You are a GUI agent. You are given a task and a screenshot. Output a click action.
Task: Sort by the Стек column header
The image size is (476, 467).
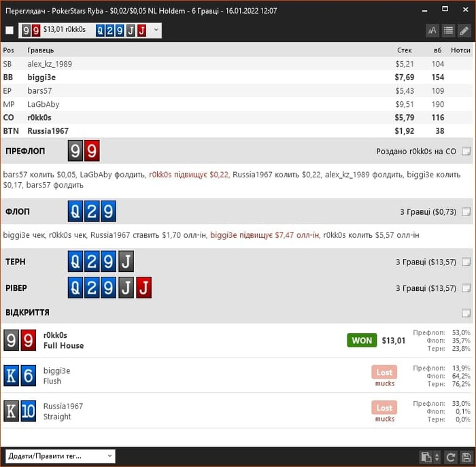click(x=405, y=50)
